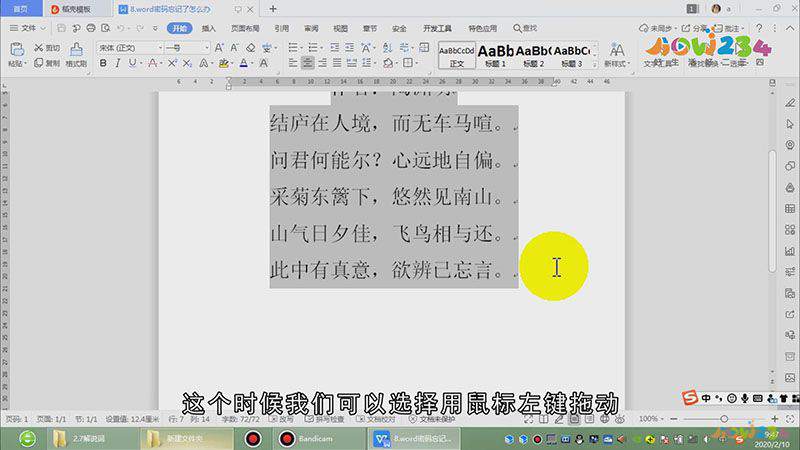Expand the styles gallery arrow
The image size is (800, 450).
594,65
